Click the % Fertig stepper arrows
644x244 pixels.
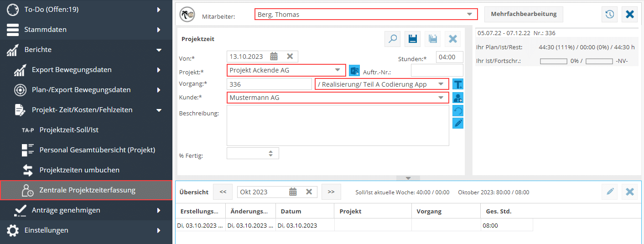pyautogui.click(x=271, y=154)
